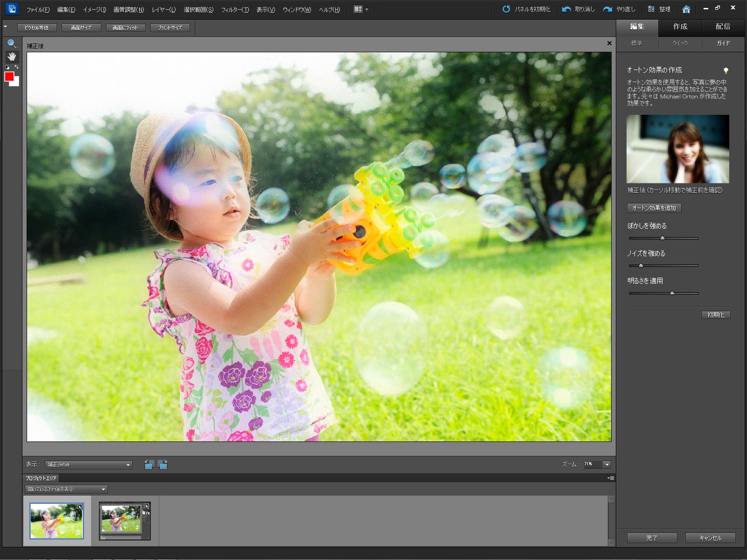Open the イメージ(I) menu
This screenshot has width=747, height=560.
[x=94, y=9]
